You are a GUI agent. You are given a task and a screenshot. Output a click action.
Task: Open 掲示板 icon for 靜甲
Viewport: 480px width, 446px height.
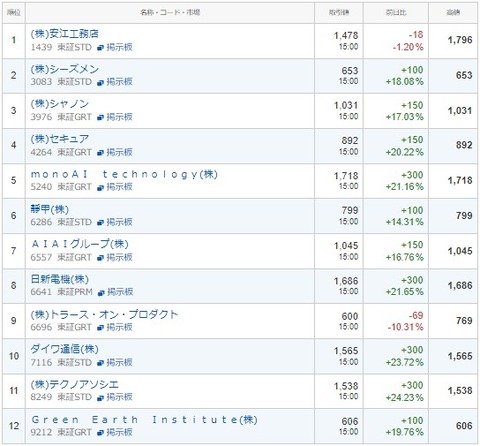point(100,223)
